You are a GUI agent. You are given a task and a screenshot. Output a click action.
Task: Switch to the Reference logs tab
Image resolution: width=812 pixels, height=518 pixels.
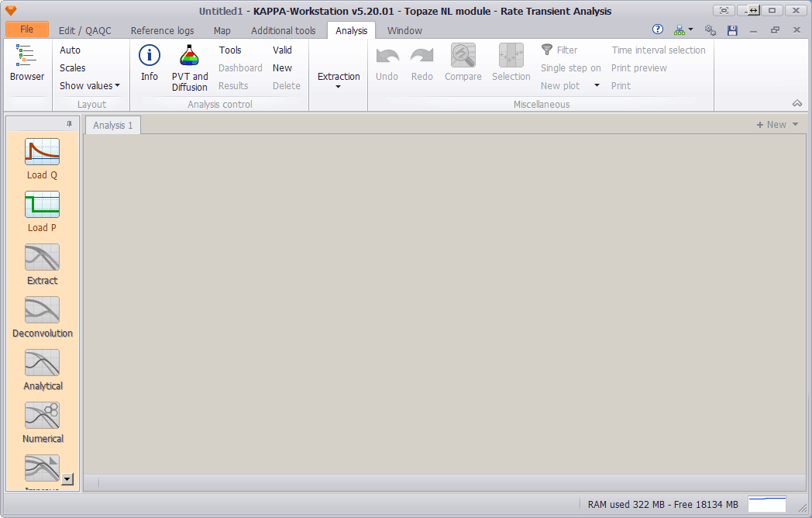click(162, 30)
